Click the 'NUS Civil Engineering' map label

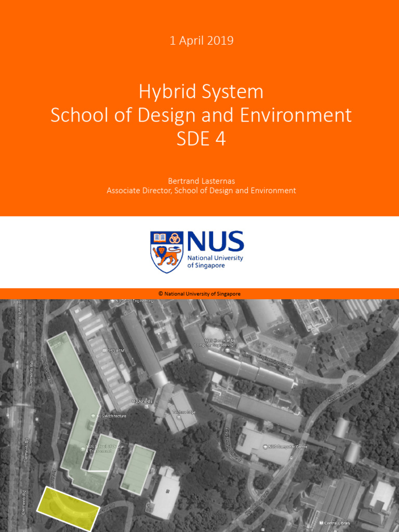pos(134,301)
